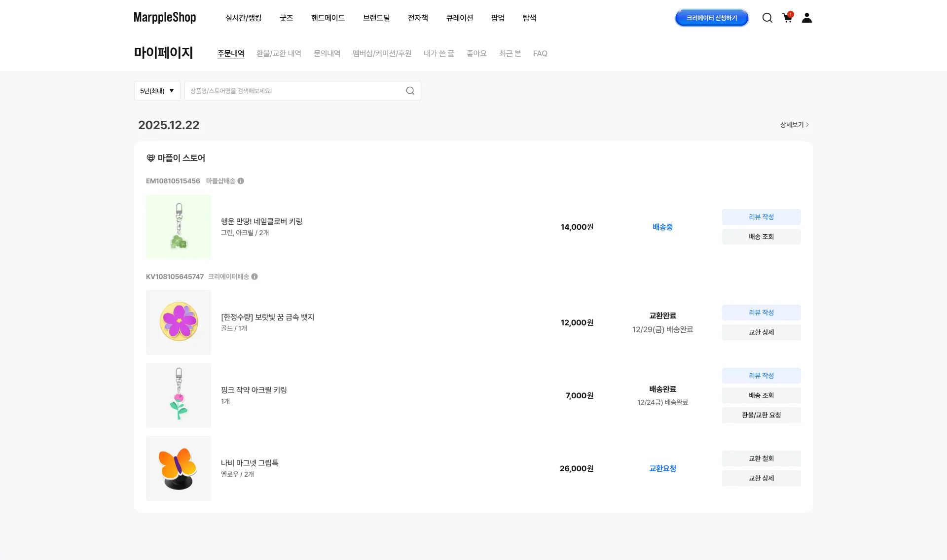The image size is (947, 560).
Task: Click the MarppleShop logo
Action: click(165, 18)
